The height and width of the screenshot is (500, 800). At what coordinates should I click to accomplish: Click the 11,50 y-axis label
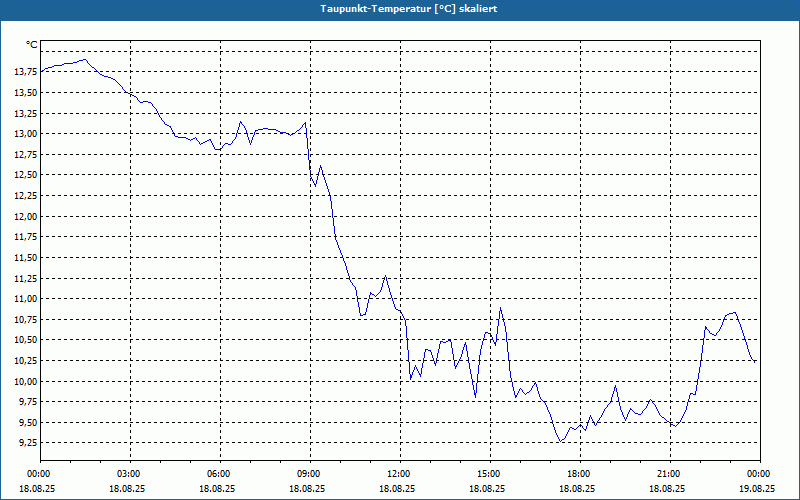coord(26,258)
